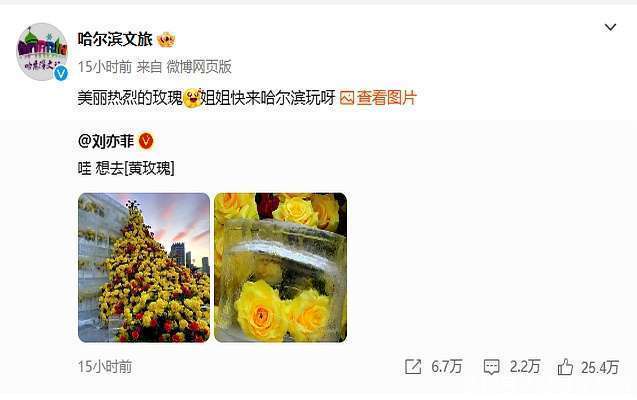The width and height of the screenshot is (637, 400).
Task: Click the orange V verified badge
Action: [x=146, y=141]
